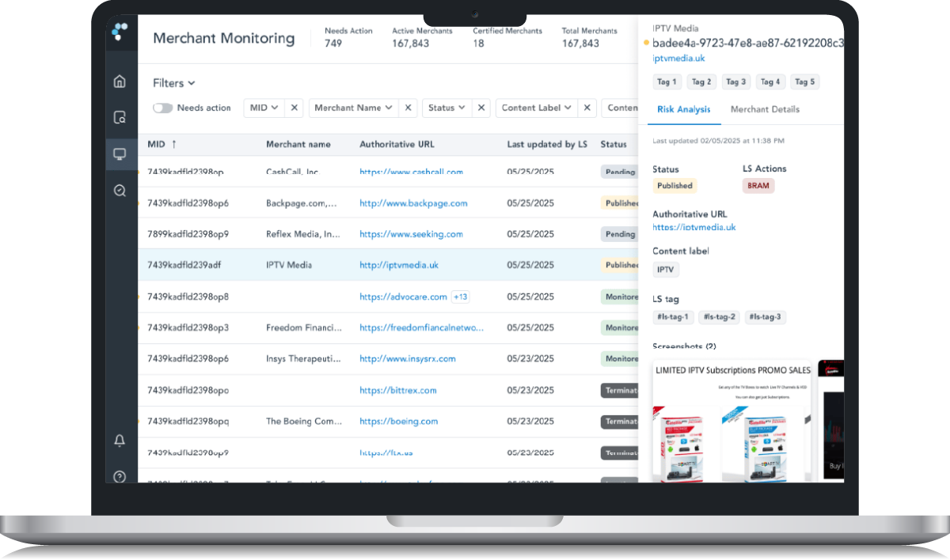This screenshot has height=560, width=950.
Task: Clear the Content Label filter X
Action: pyautogui.click(x=587, y=108)
